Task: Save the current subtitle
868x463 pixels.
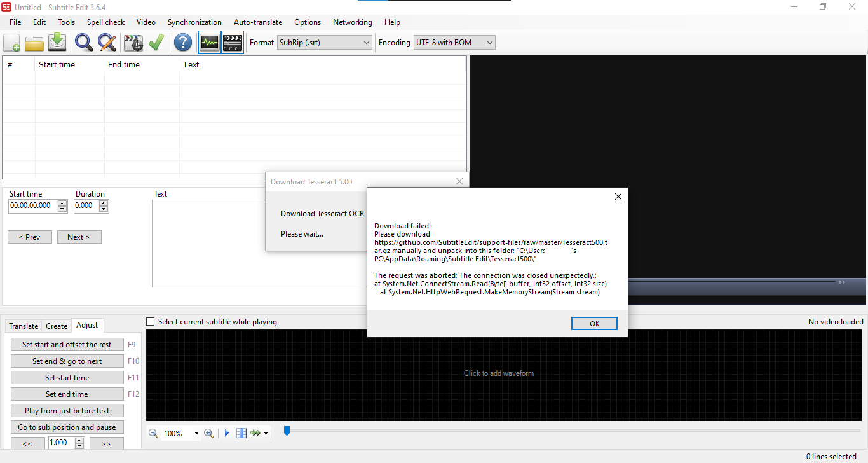Action: coord(57,42)
